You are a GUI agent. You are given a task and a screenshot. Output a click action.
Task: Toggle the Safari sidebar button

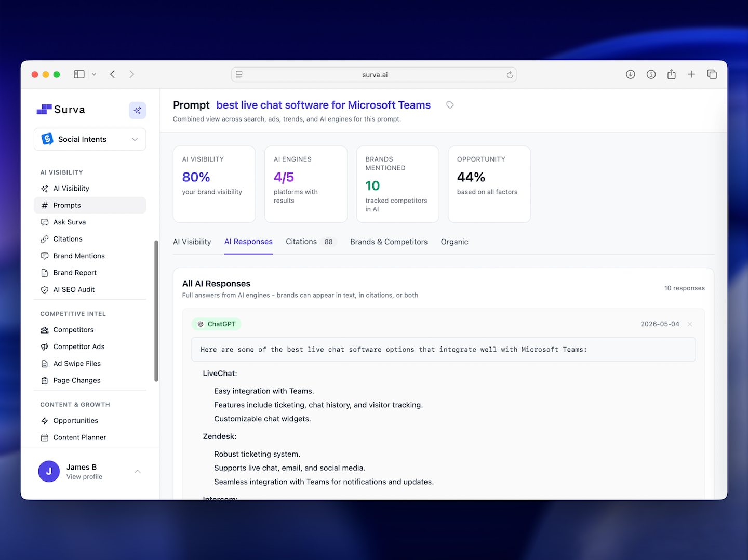click(x=79, y=74)
